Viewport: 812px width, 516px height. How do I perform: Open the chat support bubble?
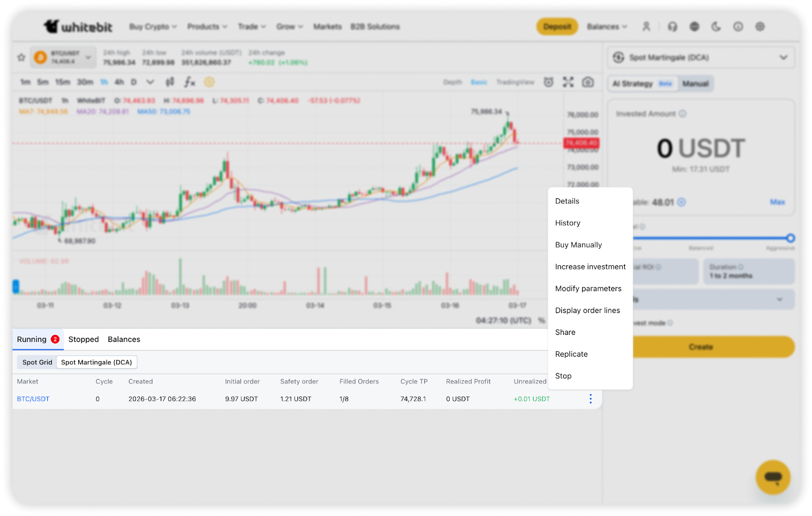click(772, 477)
